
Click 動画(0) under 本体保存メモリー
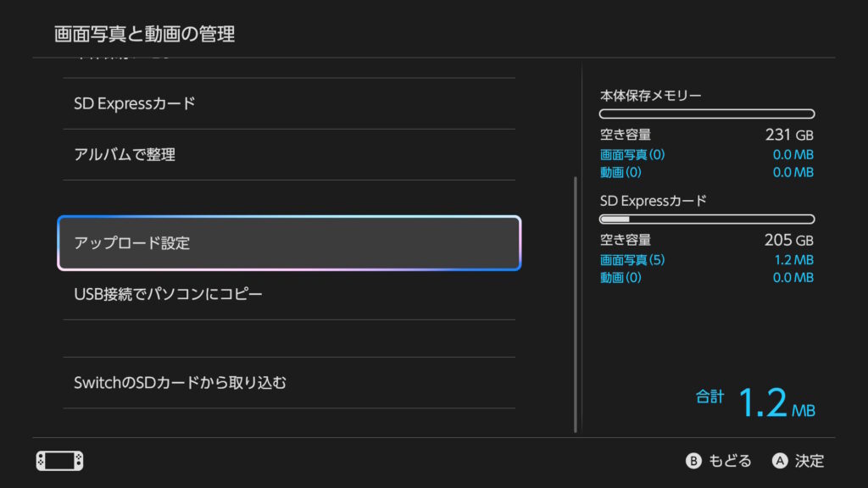(x=620, y=172)
